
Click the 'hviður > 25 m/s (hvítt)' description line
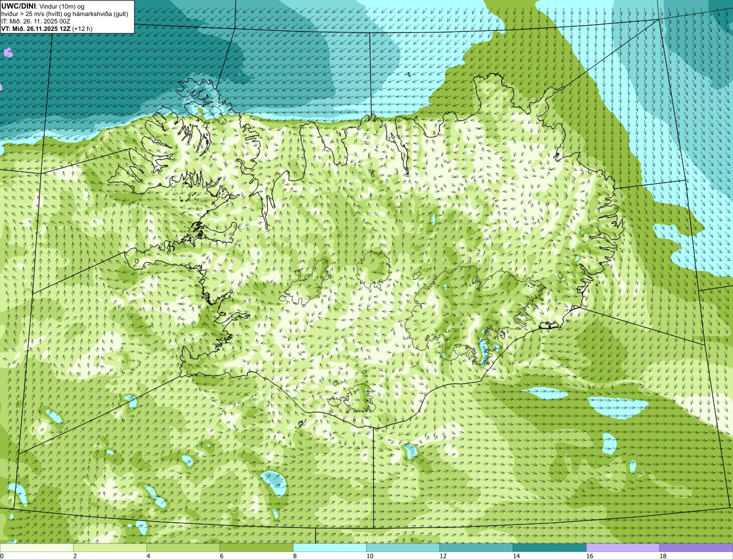tap(65, 13)
